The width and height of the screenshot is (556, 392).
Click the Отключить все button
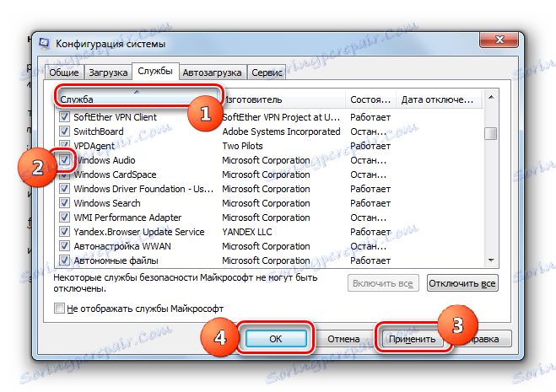pos(462,283)
